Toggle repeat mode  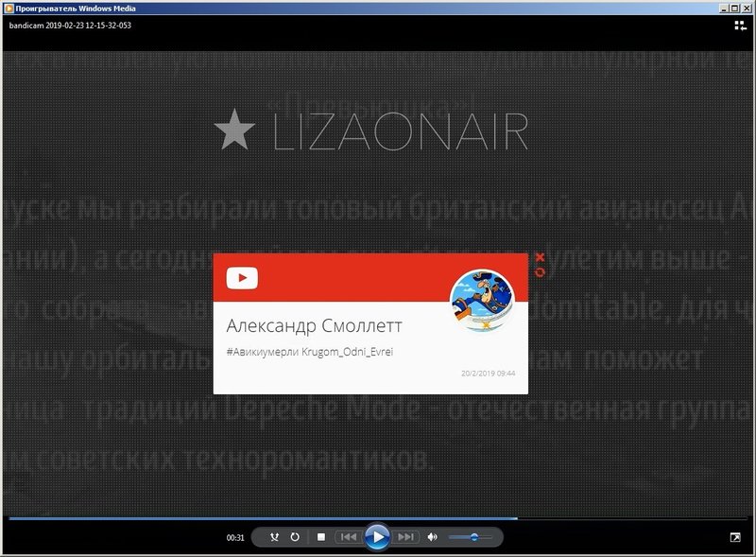pyautogui.click(x=295, y=537)
